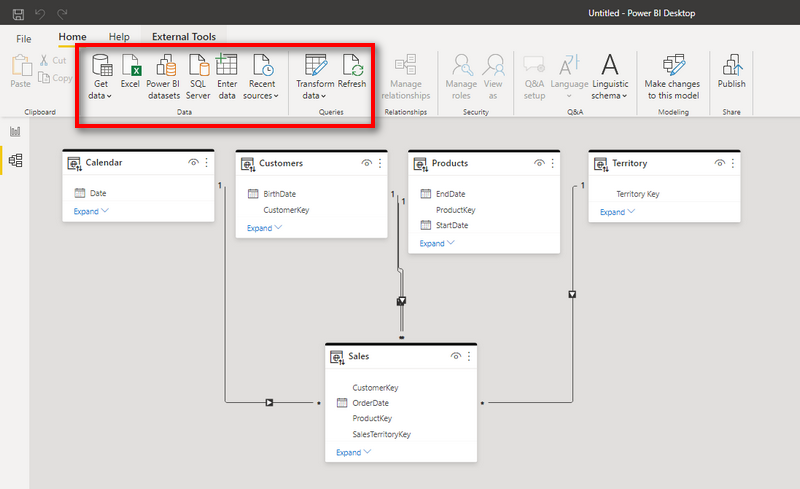Viewport: 800px width, 489px height.
Task: Switch to Report view in sidebar
Action: [15, 132]
